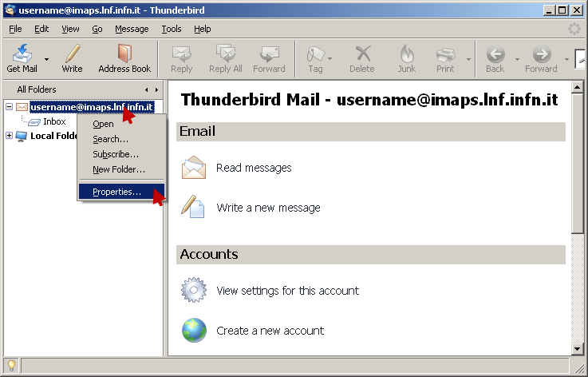The image size is (588, 377).
Task: Click the All Folders header label
Action: (37, 89)
